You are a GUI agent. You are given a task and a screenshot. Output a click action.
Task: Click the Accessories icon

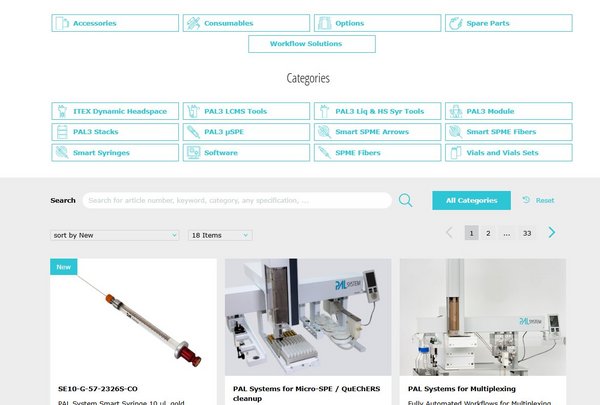tap(62, 23)
